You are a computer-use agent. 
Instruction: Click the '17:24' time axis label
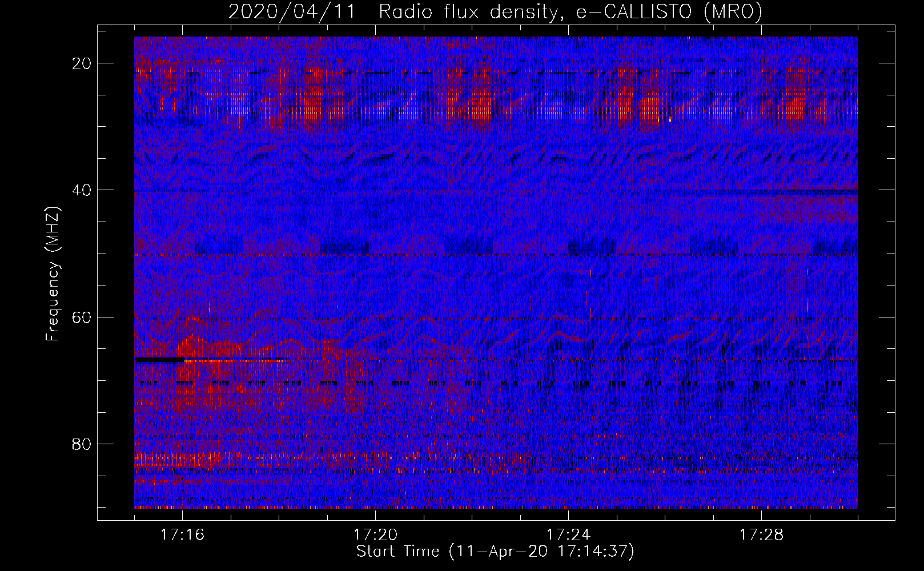coord(568,535)
